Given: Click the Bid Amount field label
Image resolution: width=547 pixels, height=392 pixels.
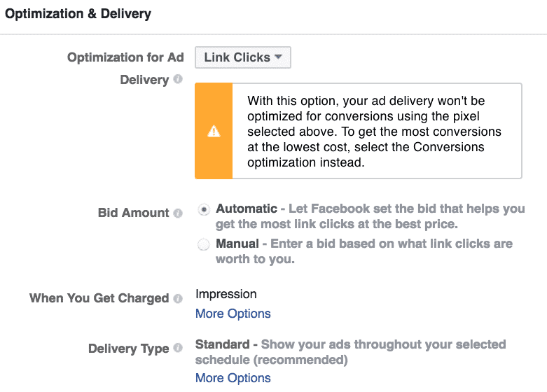Looking at the screenshot, I should pyautogui.click(x=133, y=213).
